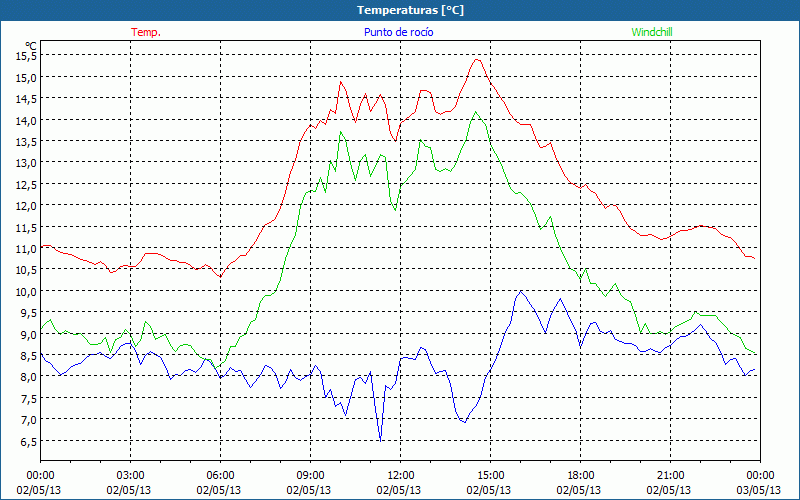Click the 10,0 y-axis value
Viewport: 800px width, 500px height.
27,291
